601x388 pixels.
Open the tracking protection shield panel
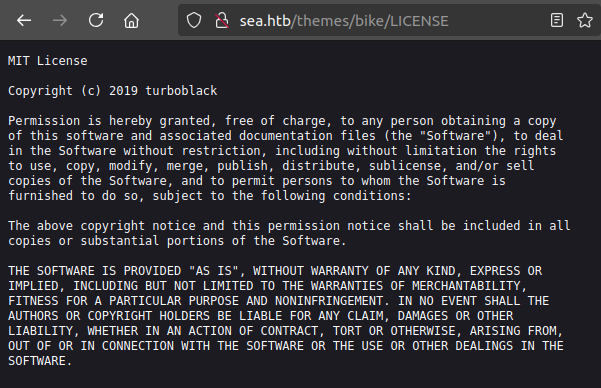(194, 20)
